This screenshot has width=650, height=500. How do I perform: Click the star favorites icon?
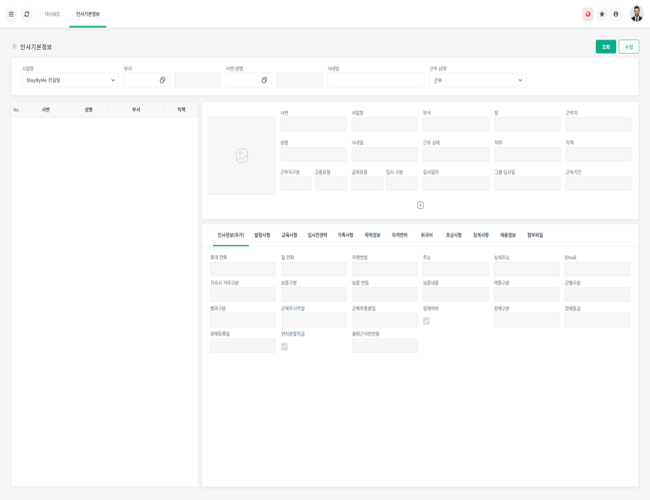pyautogui.click(x=602, y=14)
